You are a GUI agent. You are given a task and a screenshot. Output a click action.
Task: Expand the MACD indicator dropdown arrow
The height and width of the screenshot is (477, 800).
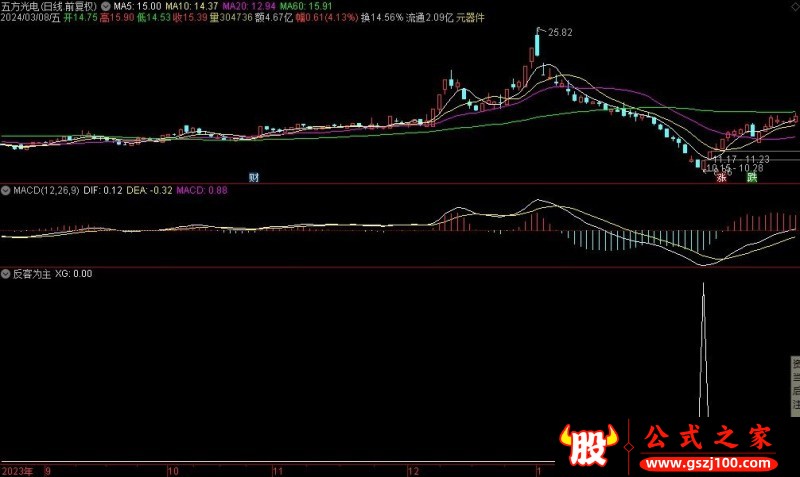pyautogui.click(x=5, y=190)
